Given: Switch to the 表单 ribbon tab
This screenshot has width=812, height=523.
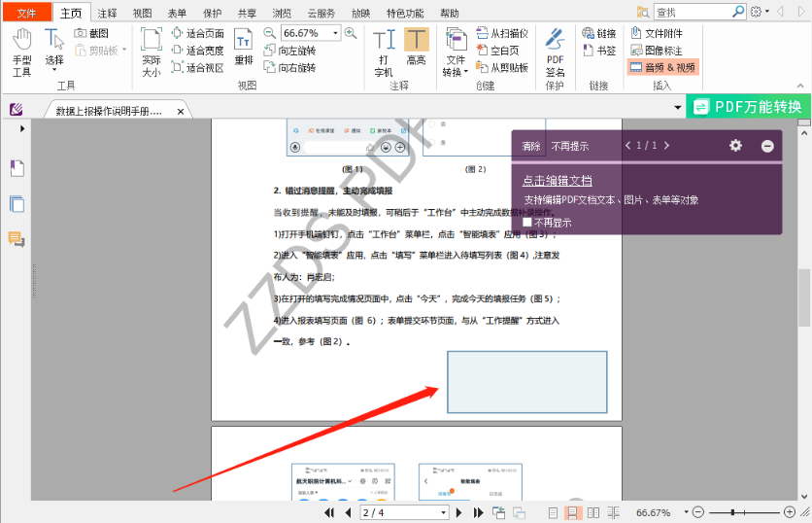Looking at the screenshot, I should [x=177, y=14].
